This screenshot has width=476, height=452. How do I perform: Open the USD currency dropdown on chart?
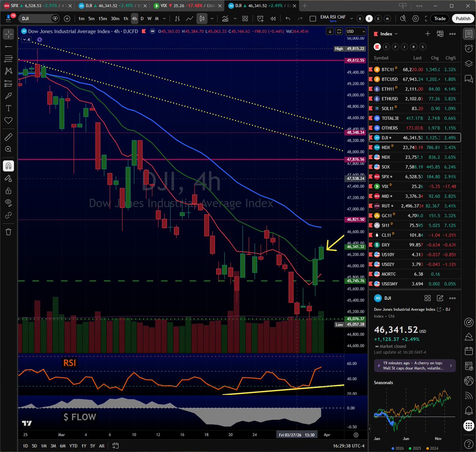(355, 31)
